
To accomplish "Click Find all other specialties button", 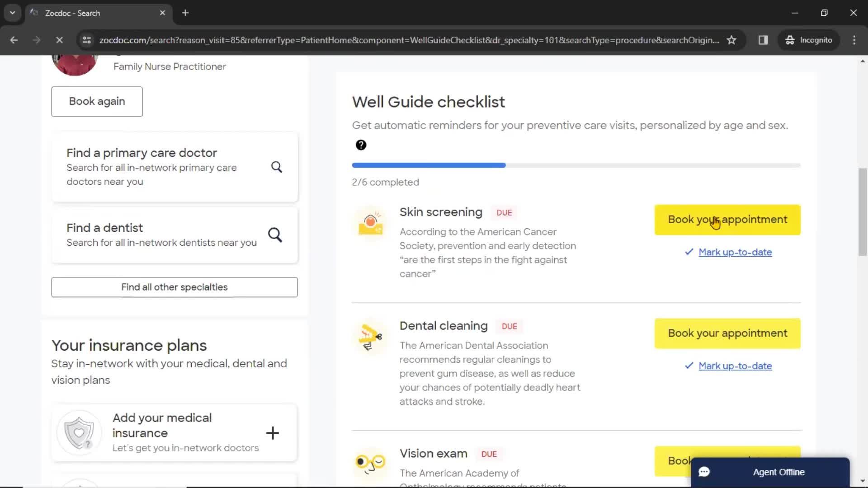I will [174, 286].
